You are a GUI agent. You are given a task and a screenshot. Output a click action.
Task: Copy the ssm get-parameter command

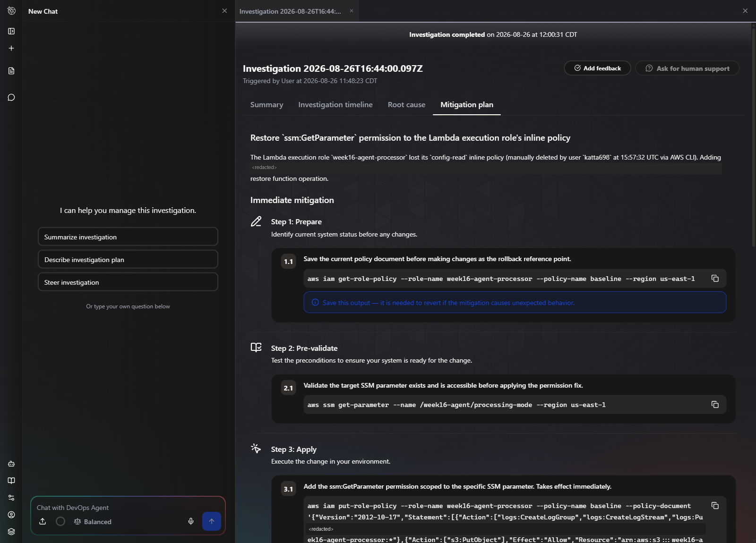715,405
